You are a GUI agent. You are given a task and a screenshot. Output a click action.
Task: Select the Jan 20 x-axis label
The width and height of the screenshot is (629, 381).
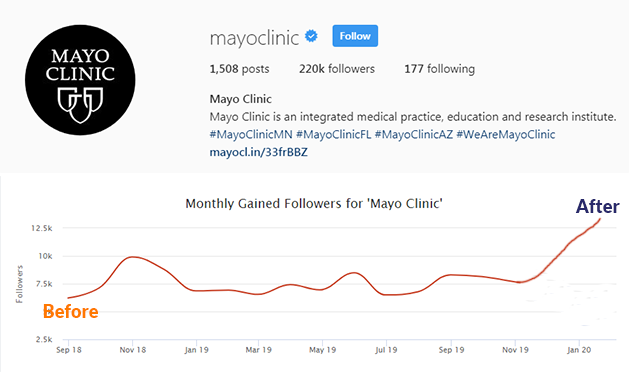pos(579,350)
